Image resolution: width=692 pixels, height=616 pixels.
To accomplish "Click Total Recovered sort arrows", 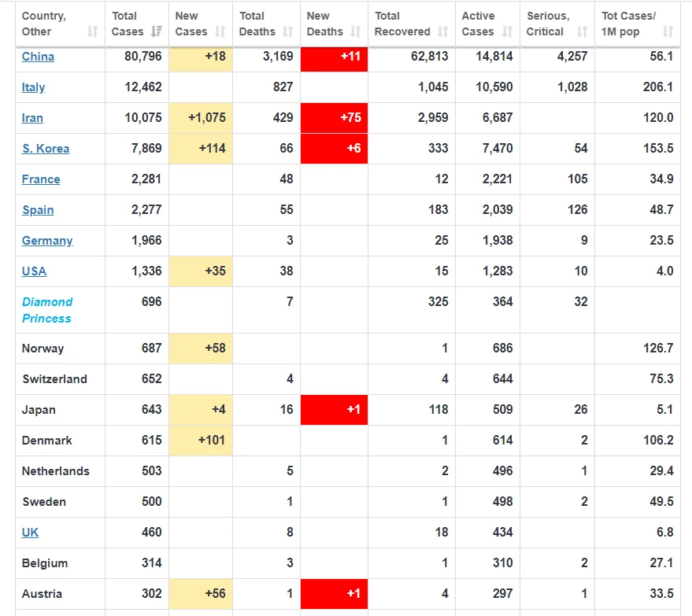I will click(x=442, y=31).
